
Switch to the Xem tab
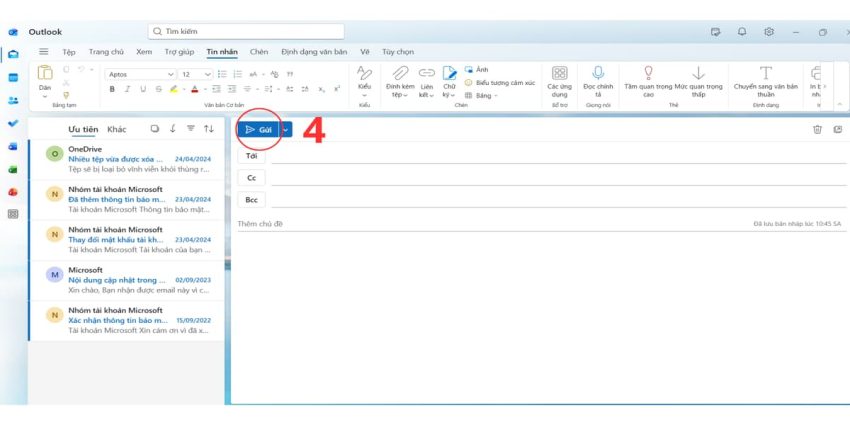(x=144, y=52)
